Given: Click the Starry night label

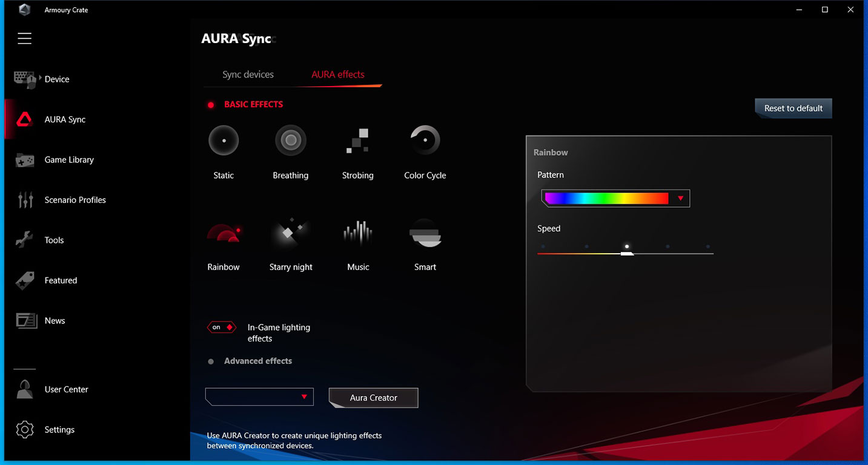Looking at the screenshot, I should click(291, 267).
